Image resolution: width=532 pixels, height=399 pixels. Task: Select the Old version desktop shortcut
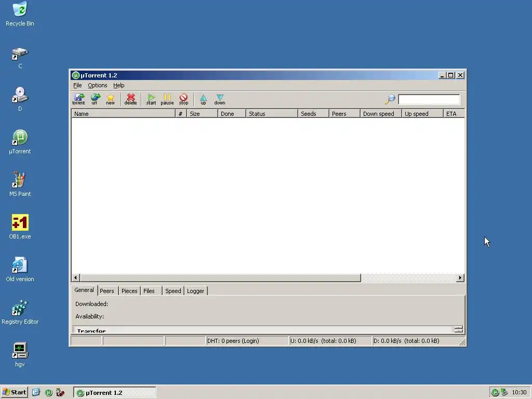(20, 270)
